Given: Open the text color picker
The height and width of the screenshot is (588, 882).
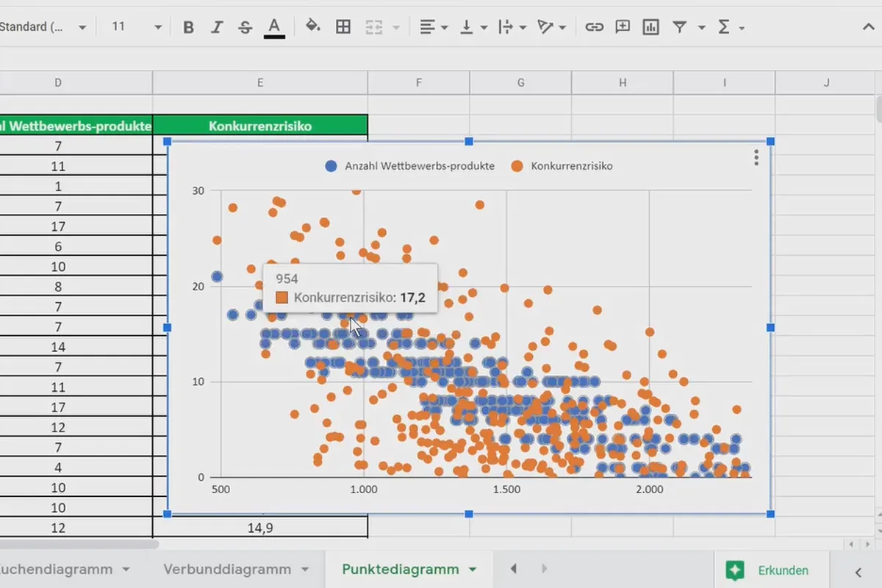Looking at the screenshot, I should (274, 27).
